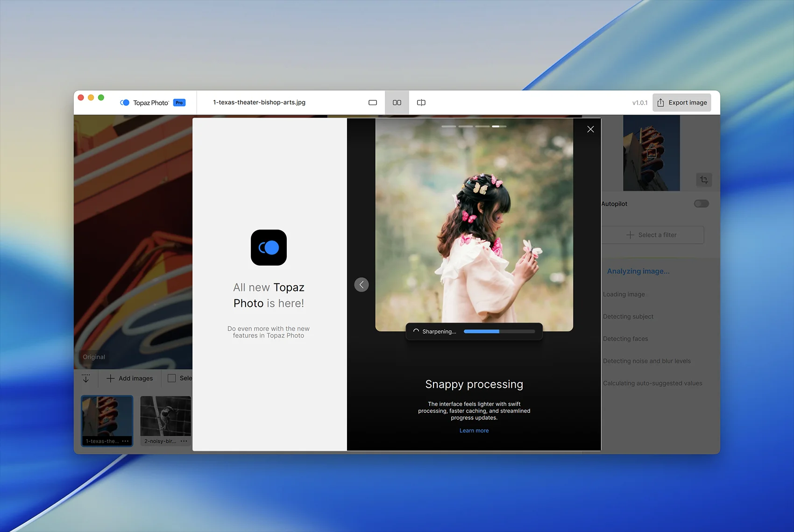The height and width of the screenshot is (532, 794).
Task: Click the Snappy processing heading
Action: 474,384
